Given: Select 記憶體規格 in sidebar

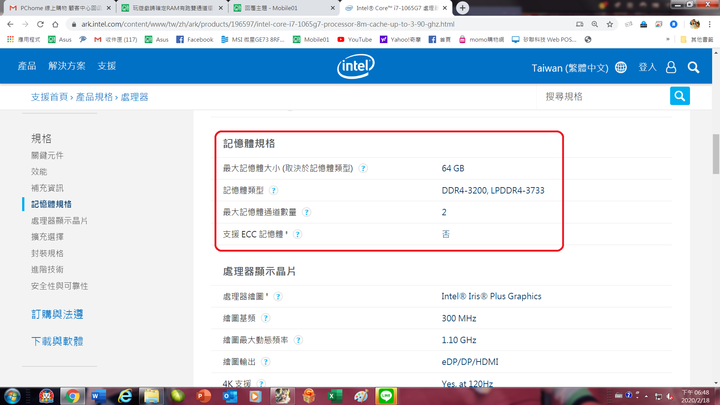Looking at the screenshot, I should 51,204.
